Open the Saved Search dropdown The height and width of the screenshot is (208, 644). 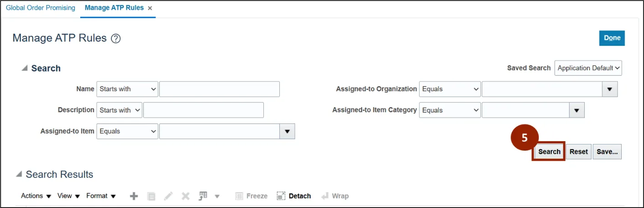(588, 68)
